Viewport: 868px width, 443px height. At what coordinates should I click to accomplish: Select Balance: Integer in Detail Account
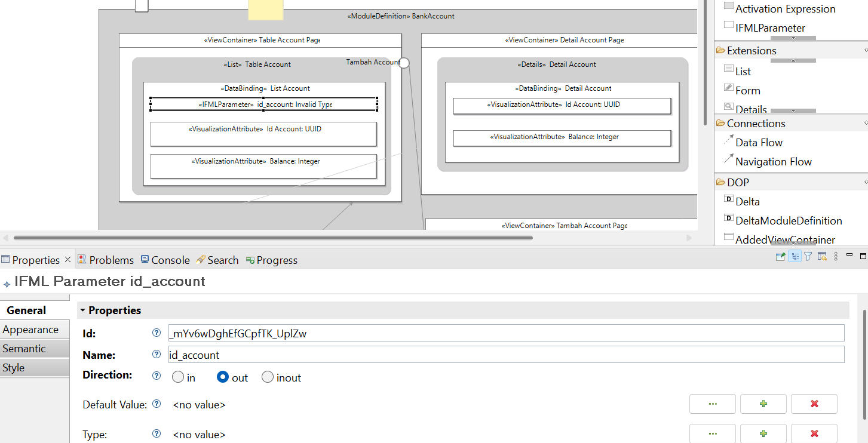pos(562,138)
